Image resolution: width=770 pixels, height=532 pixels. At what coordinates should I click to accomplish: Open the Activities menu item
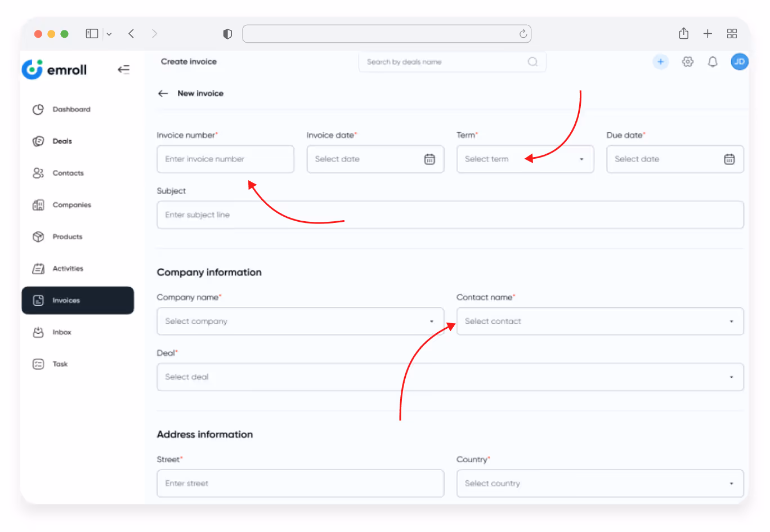click(x=78, y=269)
